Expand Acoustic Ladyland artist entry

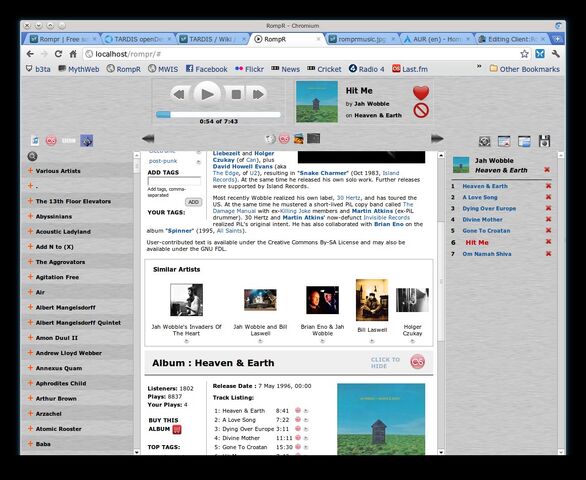[30, 231]
